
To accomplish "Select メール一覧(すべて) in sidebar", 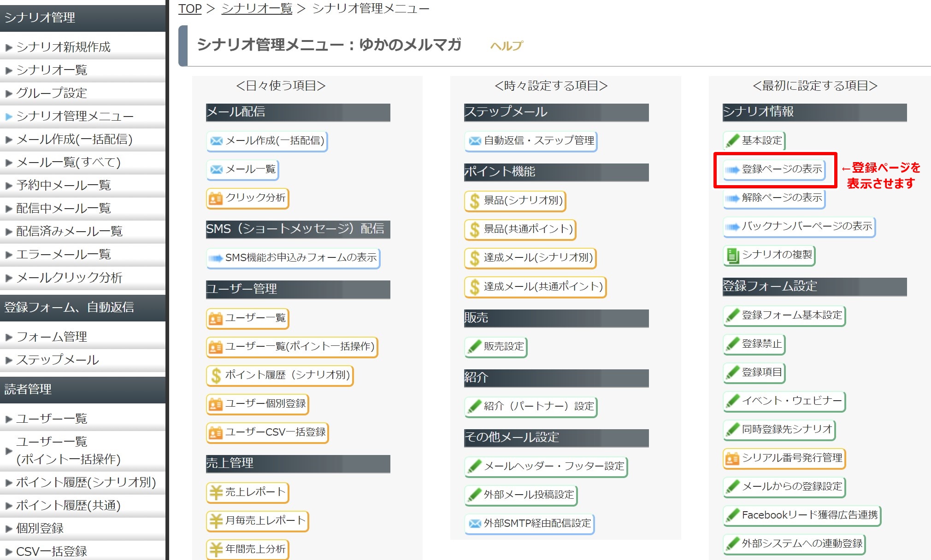I will (82, 162).
